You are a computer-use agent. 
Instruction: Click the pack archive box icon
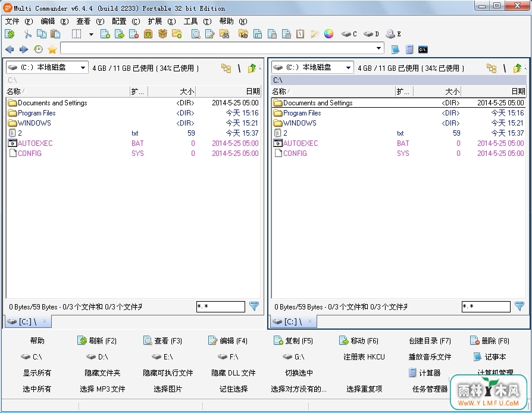click(148, 34)
